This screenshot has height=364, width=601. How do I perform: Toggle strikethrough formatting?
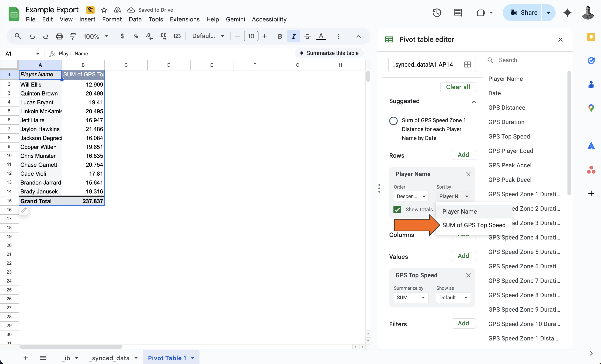(307, 36)
